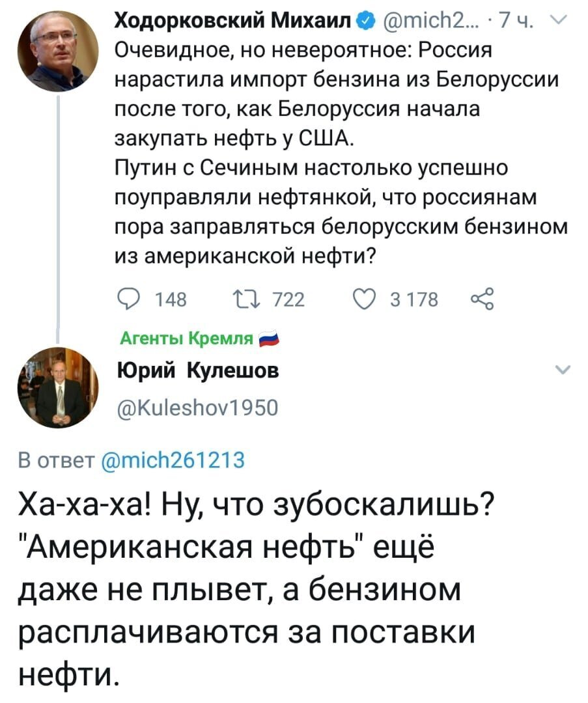Expand the chevron menu on Ходорковский tweet
This screenshot has height=703, width=588.
pyautogui.click(x=560, y=19)
